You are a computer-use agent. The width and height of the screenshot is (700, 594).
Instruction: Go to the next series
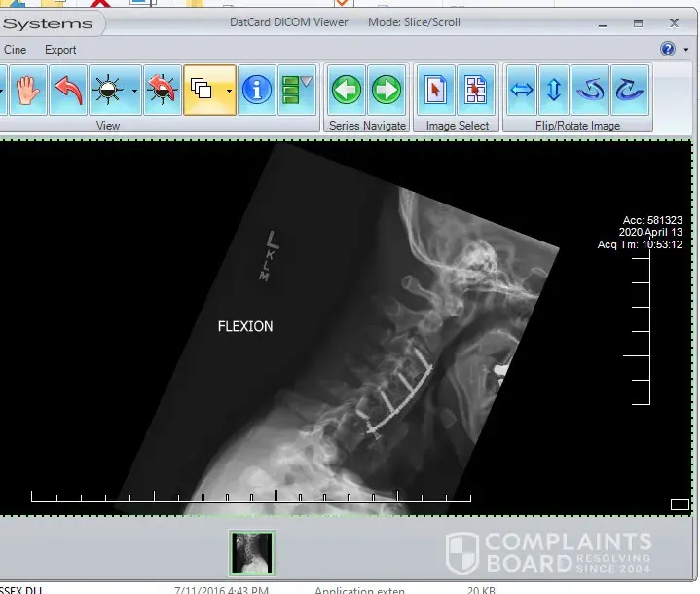(387, 91)
